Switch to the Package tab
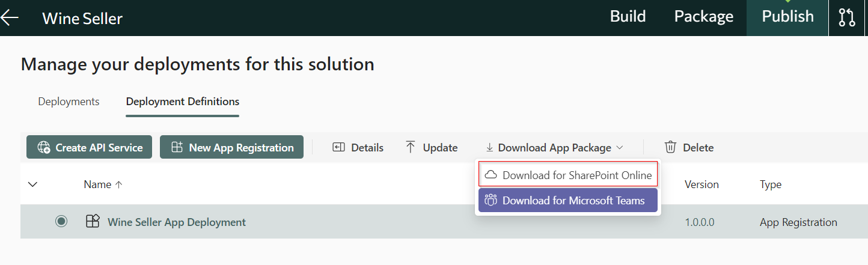The image size is (868, 265). 703,16
